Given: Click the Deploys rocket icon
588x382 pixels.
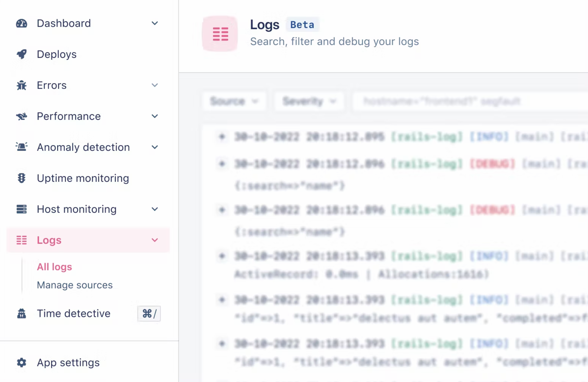Looking at the screenshot, I should pyautogui.click(x=22, y=54).
